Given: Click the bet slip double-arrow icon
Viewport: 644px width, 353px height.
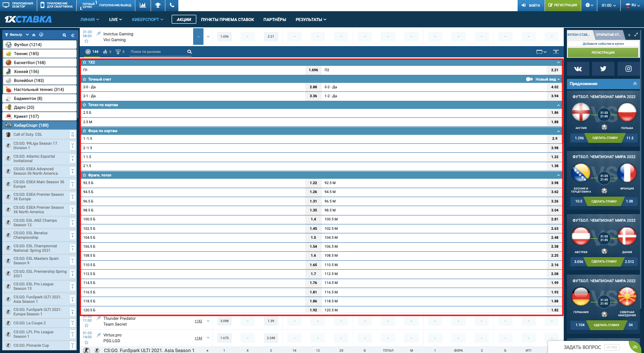Looking at the screenshot, I should 629,34.
